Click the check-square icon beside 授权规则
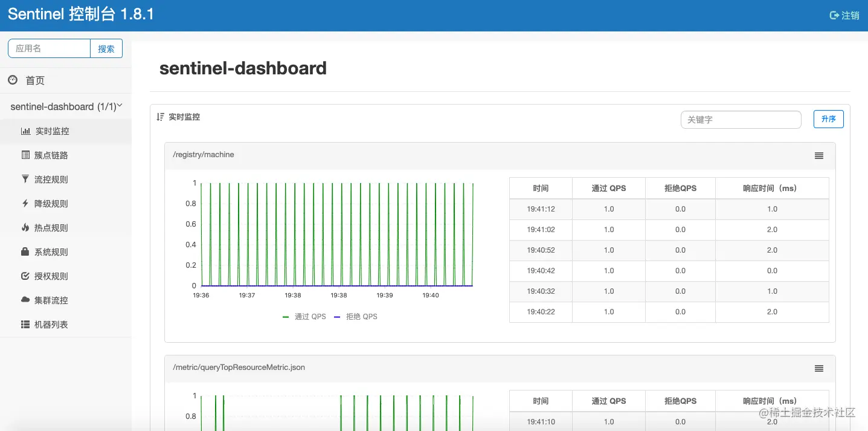The image size is (868, 431). pyautogui.click(x=25, y=276)
